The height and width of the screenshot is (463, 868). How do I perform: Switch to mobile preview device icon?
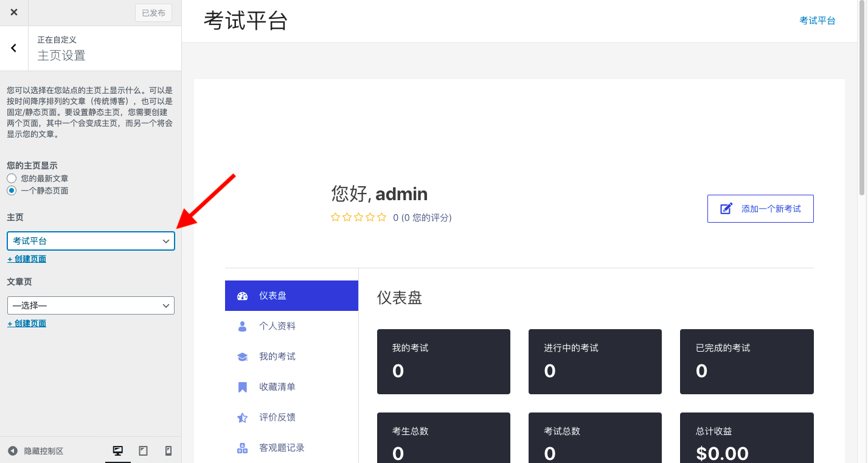(168, 451)
